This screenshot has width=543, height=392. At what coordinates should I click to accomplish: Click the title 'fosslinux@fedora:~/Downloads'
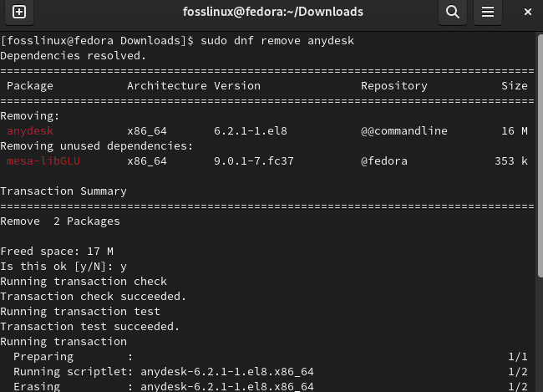tap(273, 13)
